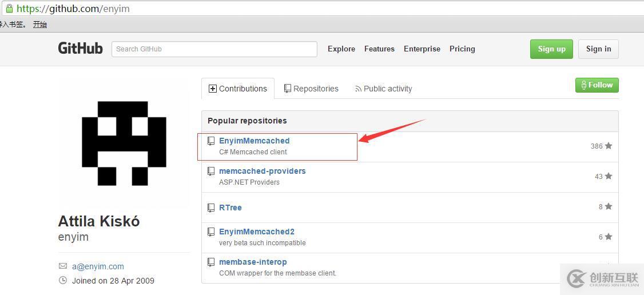Screen dimensions: 644x295
Task: Open the membase-interop repository link
Action: point(253,262)
